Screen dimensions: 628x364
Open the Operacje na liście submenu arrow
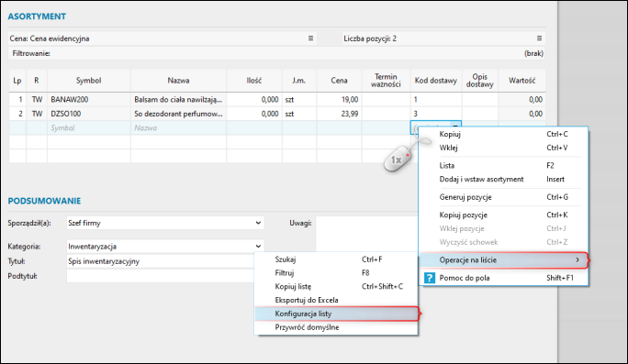tap(578, 260)
